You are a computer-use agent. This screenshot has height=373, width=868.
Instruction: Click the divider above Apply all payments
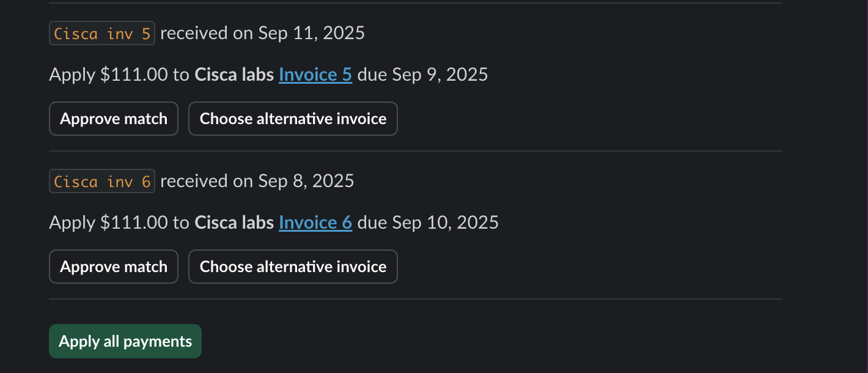pyautogui.click(x=416, y=299)
